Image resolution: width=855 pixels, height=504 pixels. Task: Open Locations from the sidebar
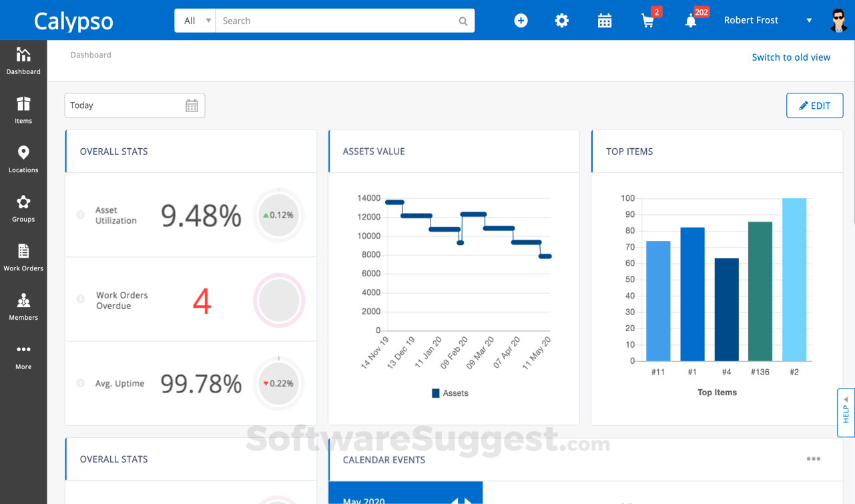coord(23,158)
